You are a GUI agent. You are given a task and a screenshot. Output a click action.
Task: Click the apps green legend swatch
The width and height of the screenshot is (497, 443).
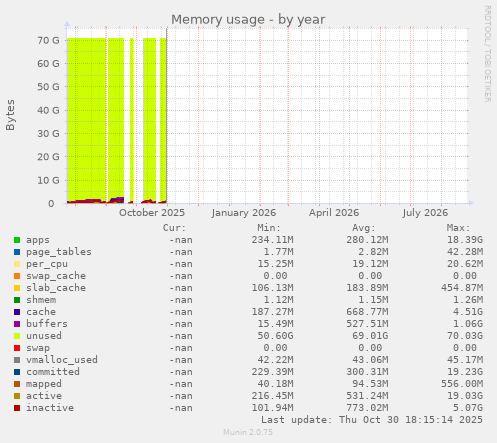pyautogui.click(x=17, y=240)
